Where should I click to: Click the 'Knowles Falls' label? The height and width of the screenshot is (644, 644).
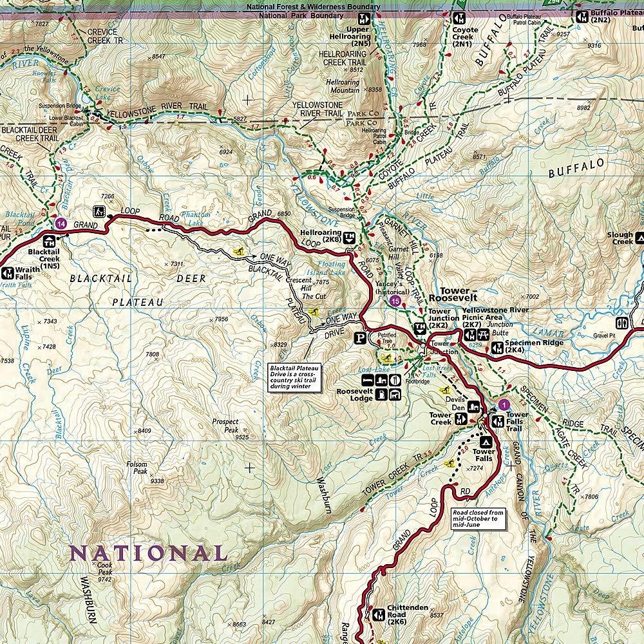(x=44, y=77)
